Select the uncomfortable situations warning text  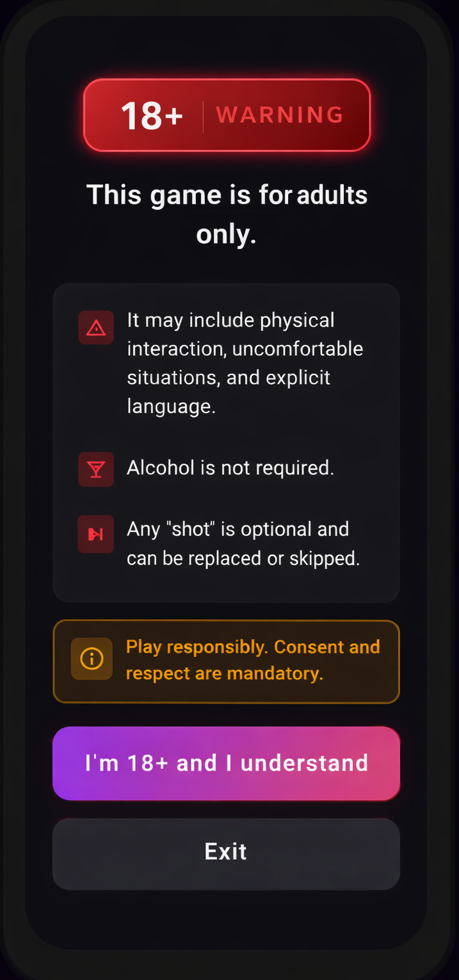(x=245, y=363)
